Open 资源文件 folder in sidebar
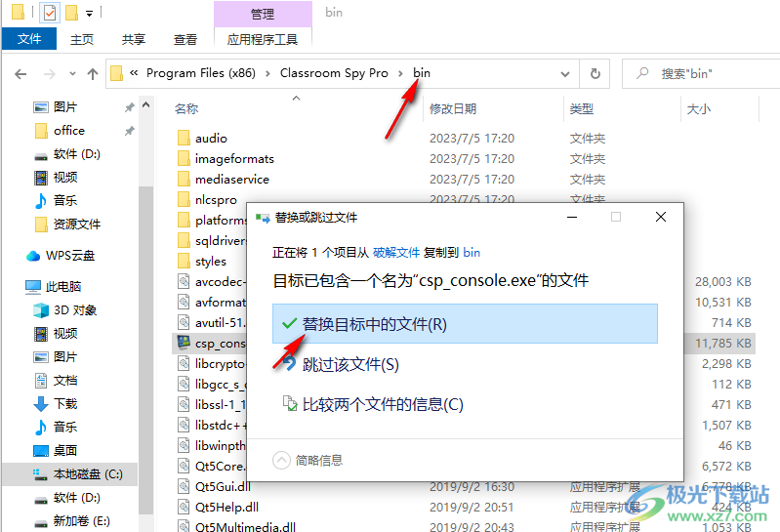 coord(76,225)
